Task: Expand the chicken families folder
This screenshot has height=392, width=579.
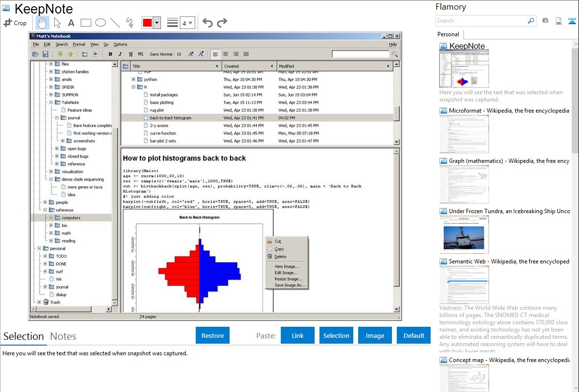Action: pyautogui.click(x=51, y=72)
